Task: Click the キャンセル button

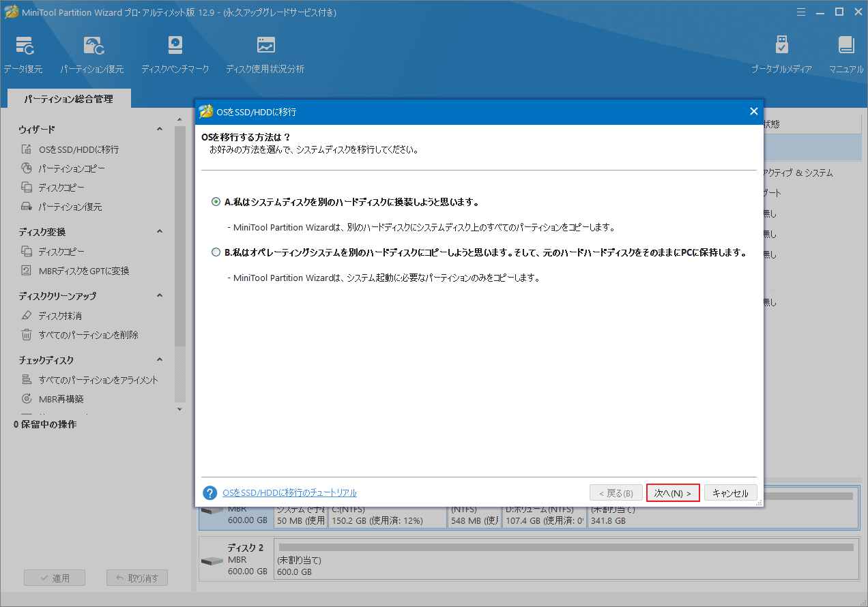Action: (730, 493)
